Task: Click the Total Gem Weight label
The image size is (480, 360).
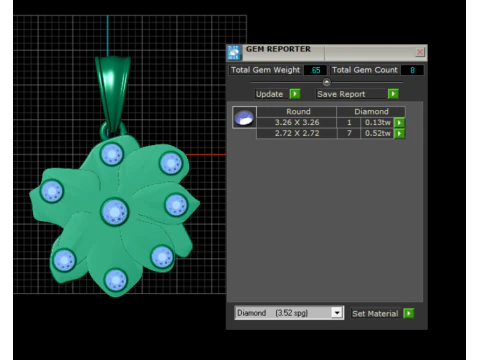Action: 265,70
